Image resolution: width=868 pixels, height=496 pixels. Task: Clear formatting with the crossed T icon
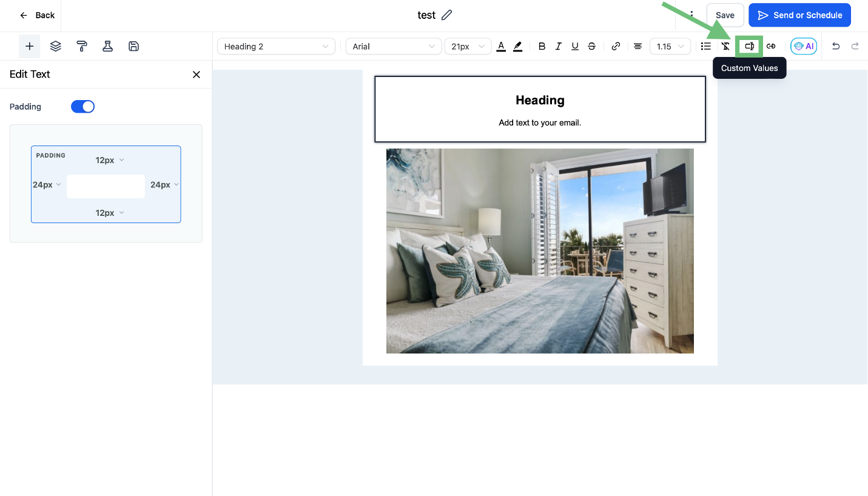pyautogui.click(x=725, y=46)
